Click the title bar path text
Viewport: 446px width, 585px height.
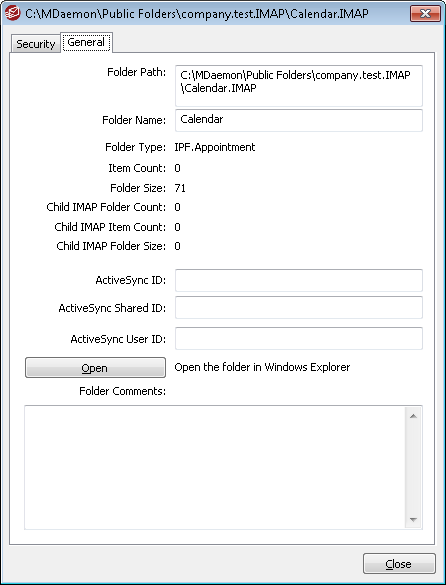197,14
